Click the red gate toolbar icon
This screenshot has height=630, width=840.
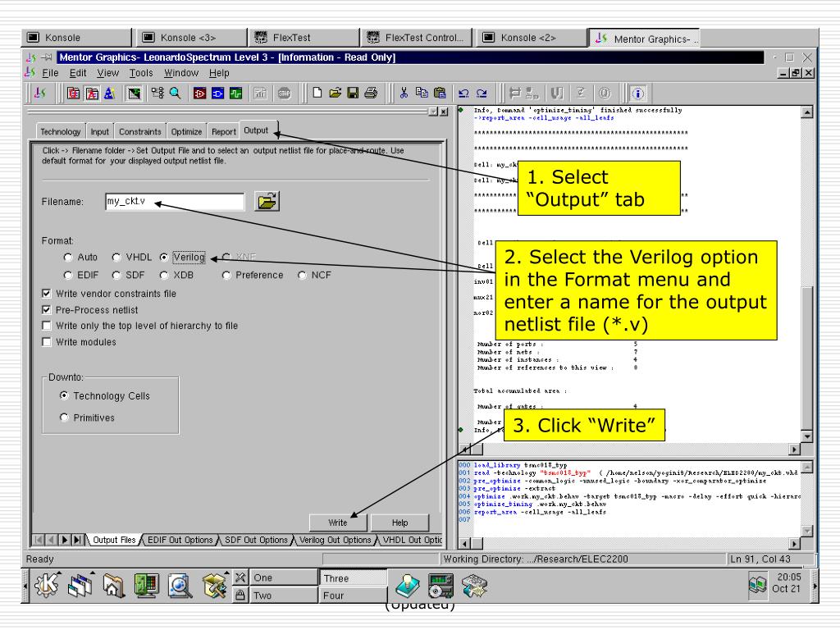[x=200, y=94]
